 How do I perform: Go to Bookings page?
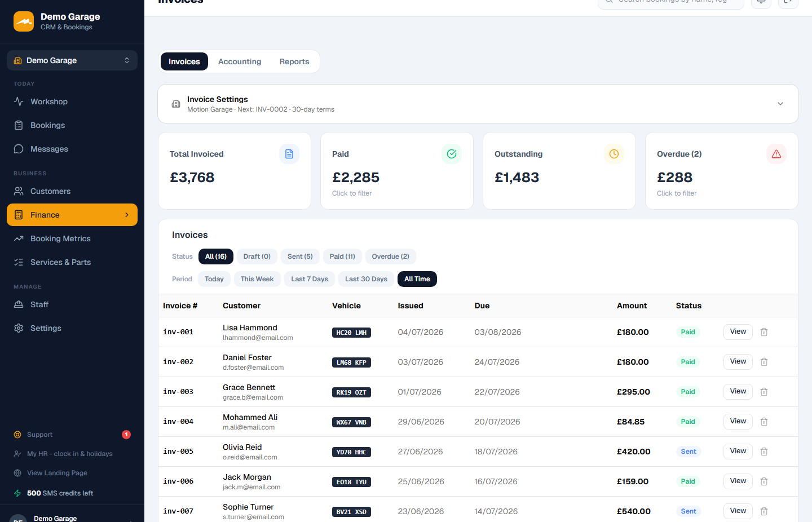[x=72, y=125]
